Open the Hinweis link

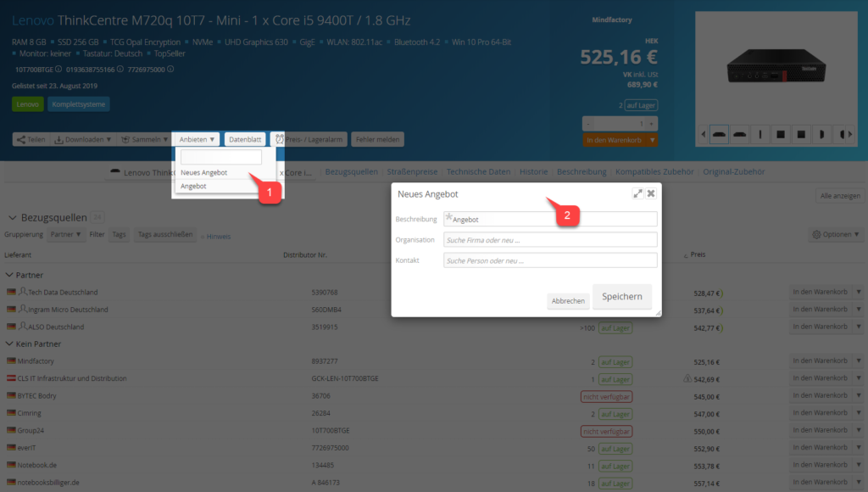tap(219, 237)
